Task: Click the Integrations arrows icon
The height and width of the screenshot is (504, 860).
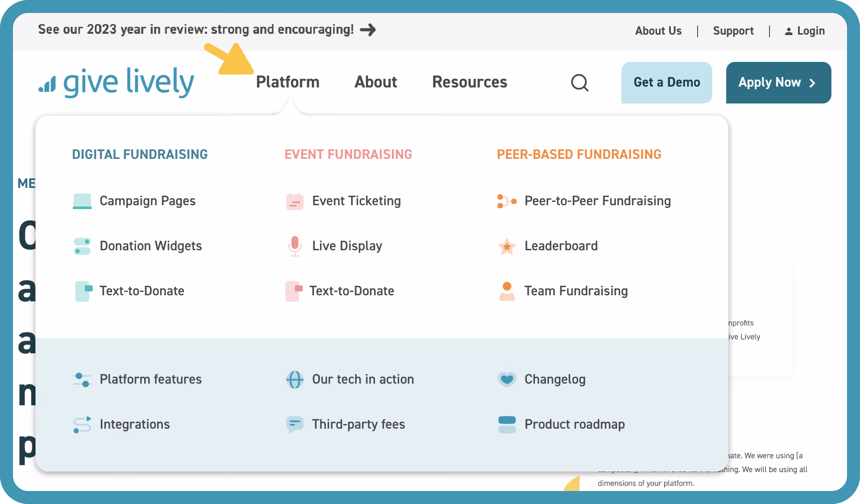Action: 82,425
